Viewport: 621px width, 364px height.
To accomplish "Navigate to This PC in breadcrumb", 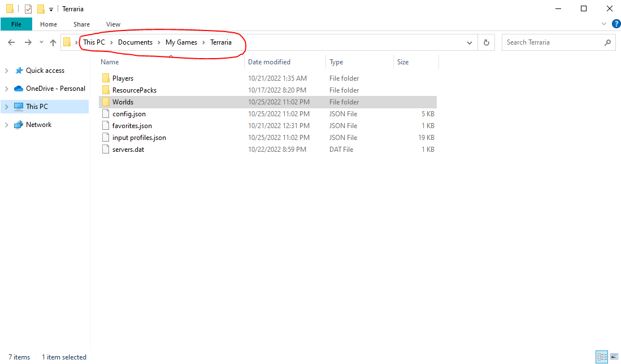I will click(x=94, y=42).
